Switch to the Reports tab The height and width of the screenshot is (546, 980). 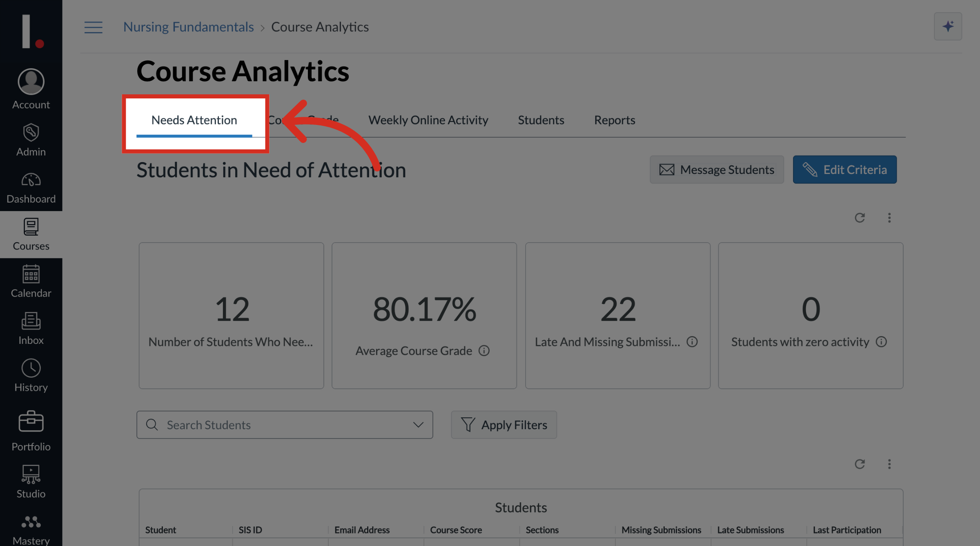(614, 120)
